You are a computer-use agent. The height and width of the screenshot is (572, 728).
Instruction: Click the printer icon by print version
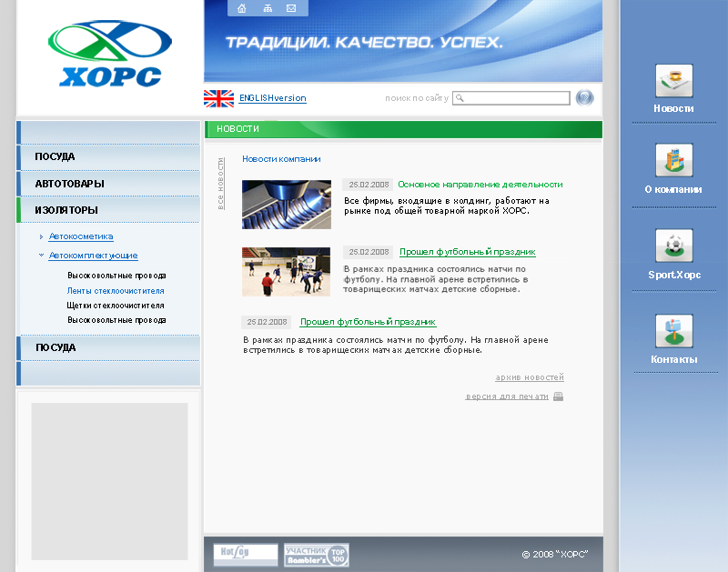click(559, 396)
